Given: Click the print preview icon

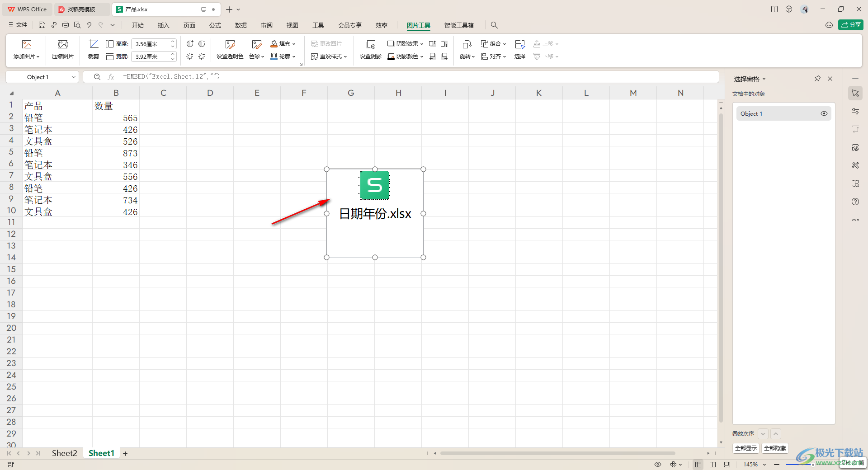Looking at the screenshot, I should click(x=77, y=25).
